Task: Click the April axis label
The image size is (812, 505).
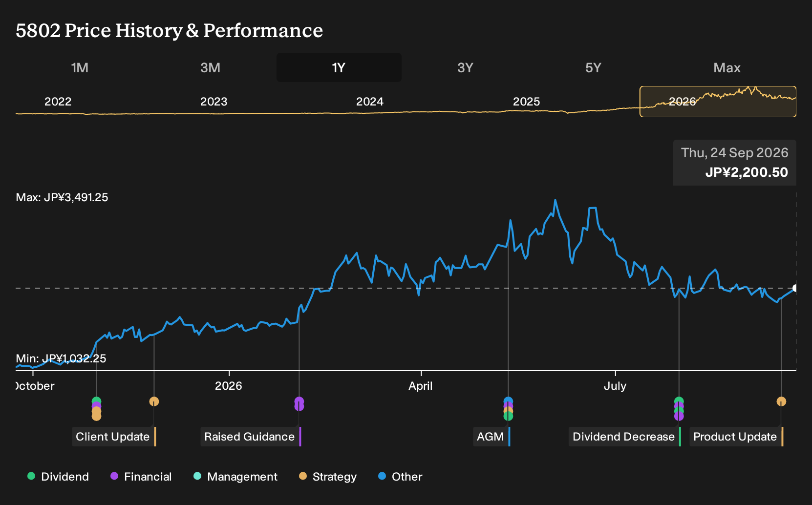Action: tap(421, 386)
